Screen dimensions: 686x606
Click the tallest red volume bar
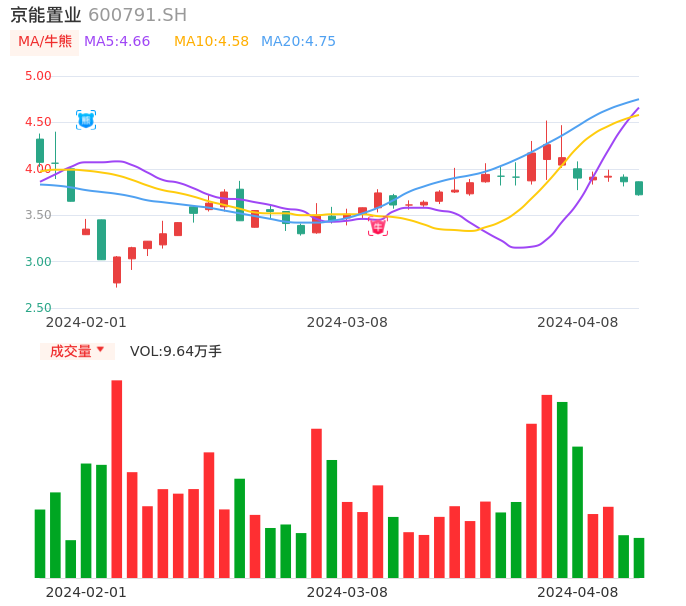(x=117, y=478)
